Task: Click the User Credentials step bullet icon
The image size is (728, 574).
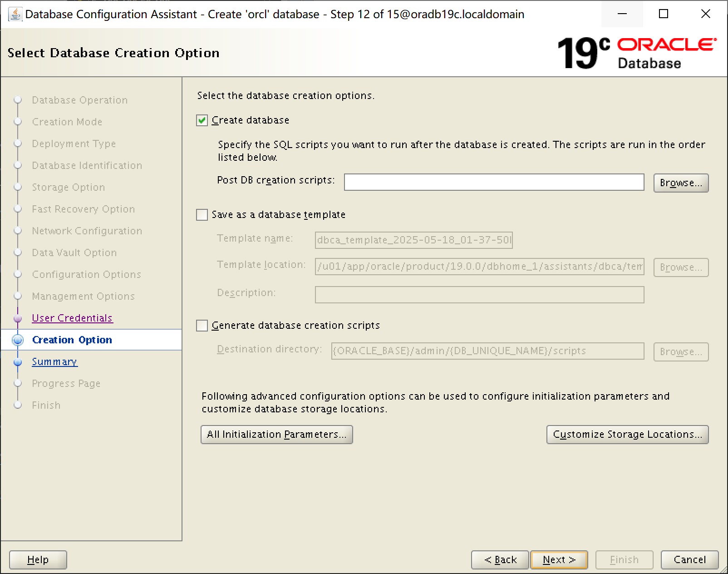Action: 18,318
